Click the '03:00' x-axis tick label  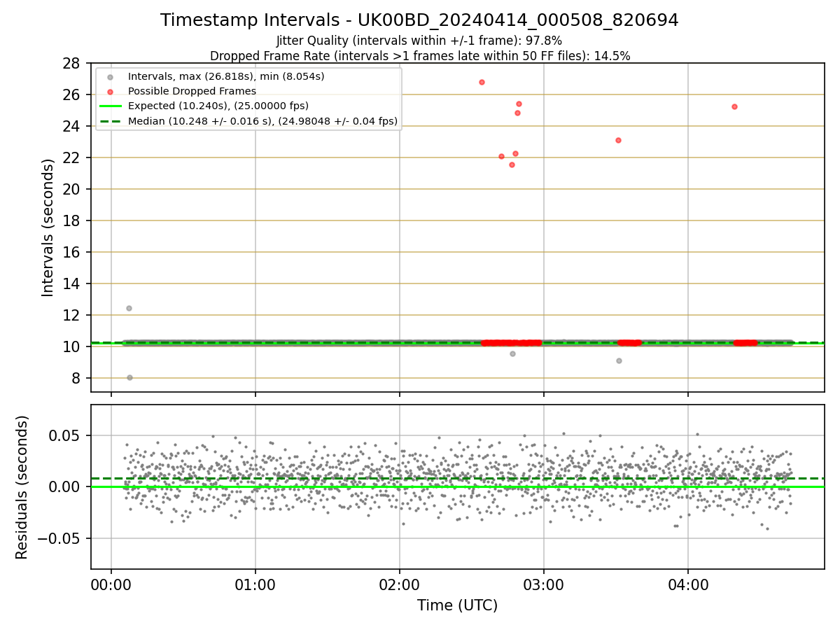click(x=544, y=584)
